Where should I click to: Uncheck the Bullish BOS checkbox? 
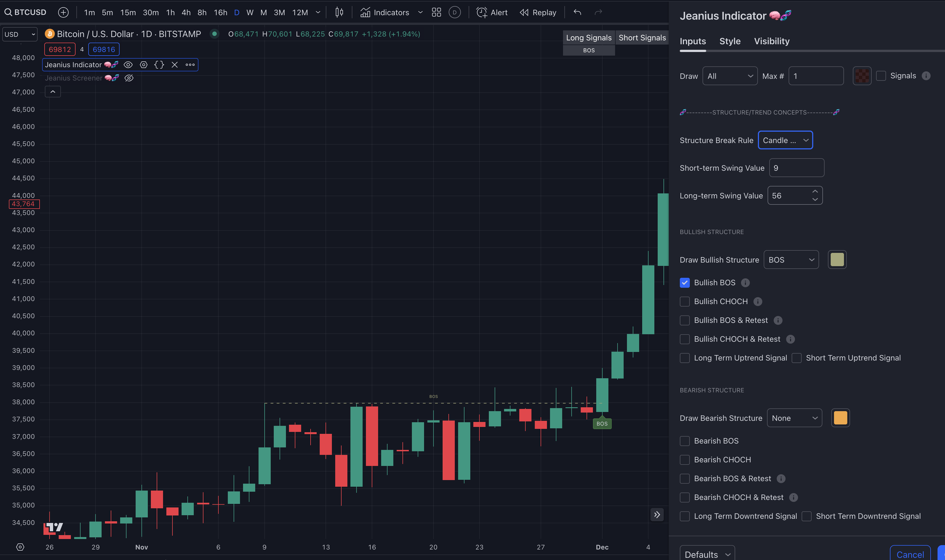[x=685, y=283]
